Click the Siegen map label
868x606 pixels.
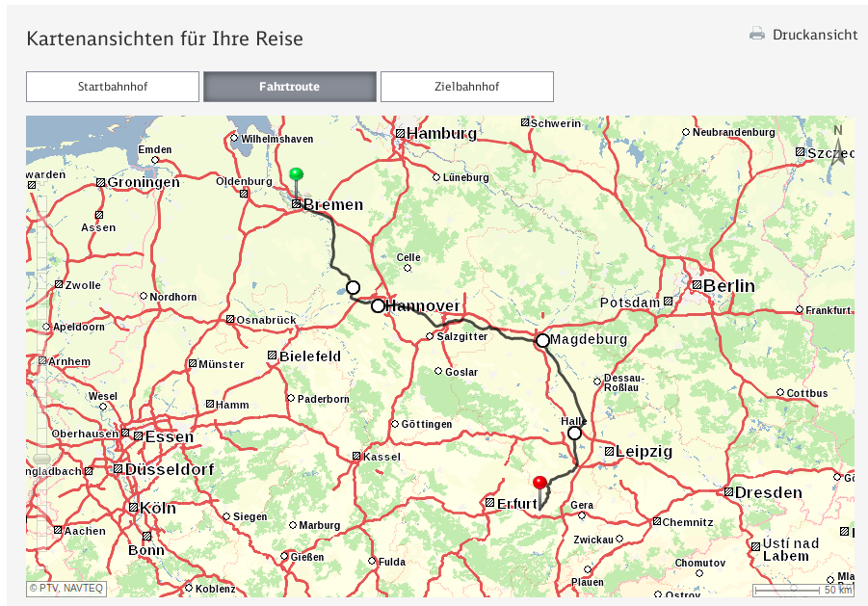[250, 516]
